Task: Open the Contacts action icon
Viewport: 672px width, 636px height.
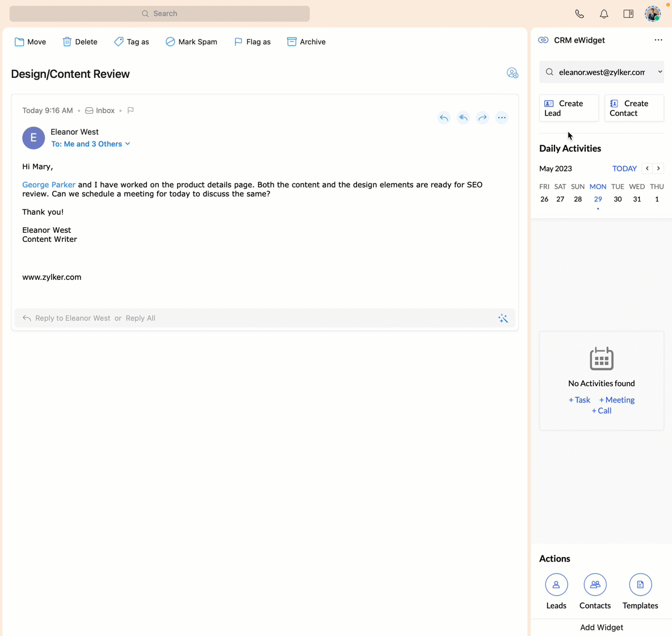Action: [595, 584]
